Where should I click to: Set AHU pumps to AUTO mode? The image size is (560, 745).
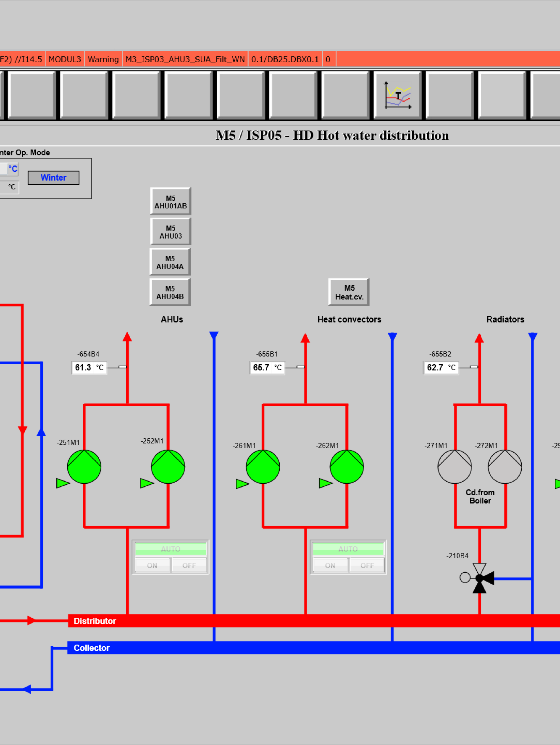170,549
